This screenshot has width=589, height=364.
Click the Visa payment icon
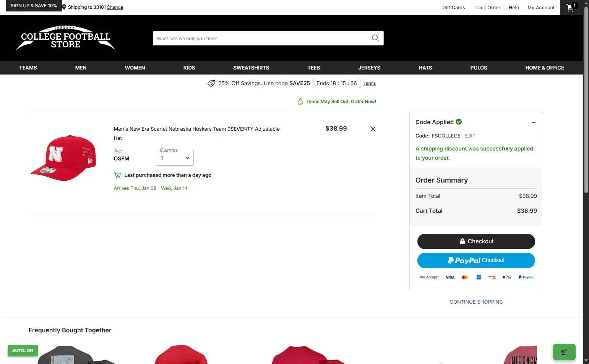(450, 277)
